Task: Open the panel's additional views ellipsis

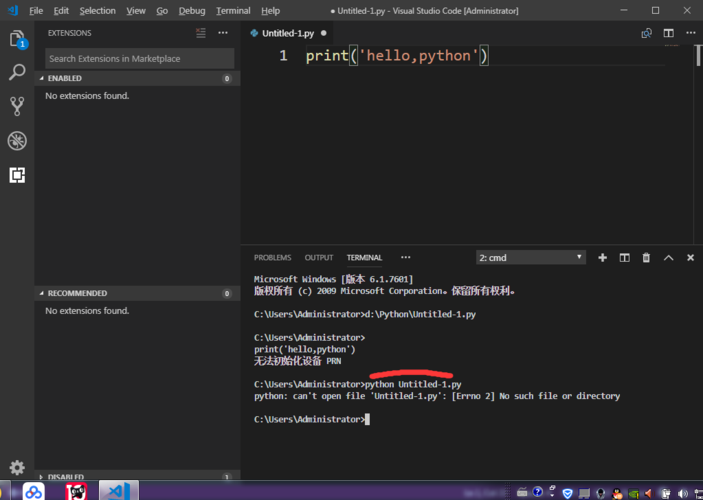Action: tap(406, 257)
